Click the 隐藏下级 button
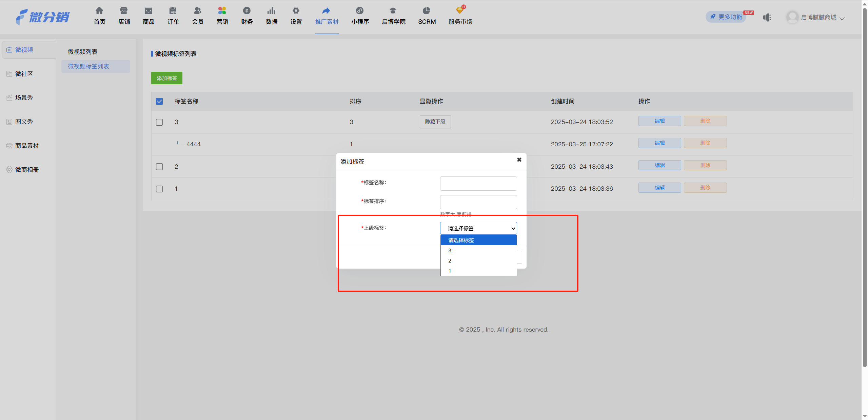Viewport: 868px width, 420px height. coord(435,122)
